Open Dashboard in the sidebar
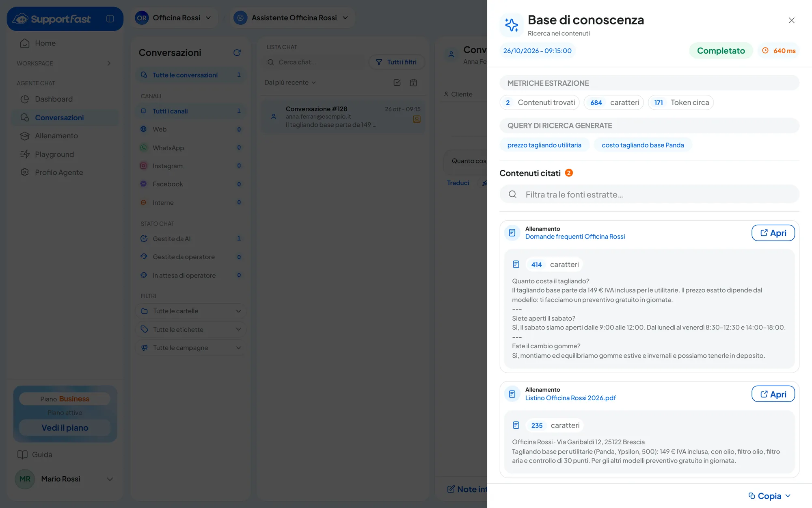812x508 pixels. (65, 99)
